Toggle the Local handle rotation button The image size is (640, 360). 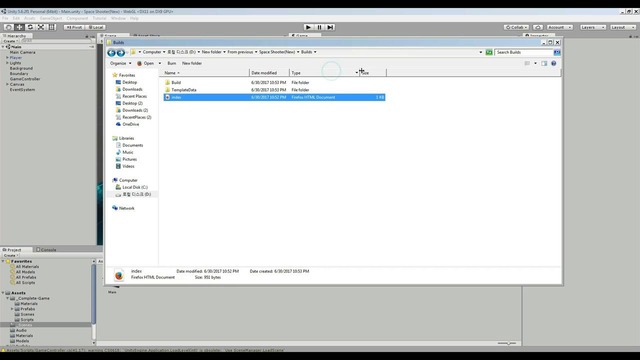pyautogui.click(x=96, y=27)
